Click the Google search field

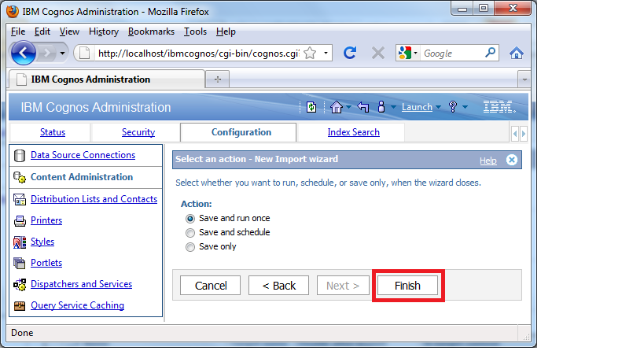click(x=452, y=54)
